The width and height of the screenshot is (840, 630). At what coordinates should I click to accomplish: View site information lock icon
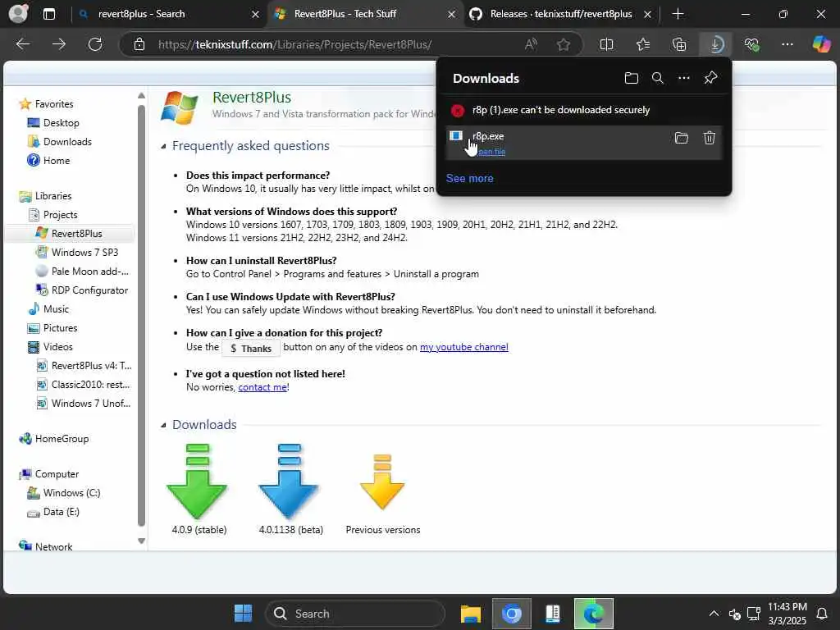click(139, 44)
